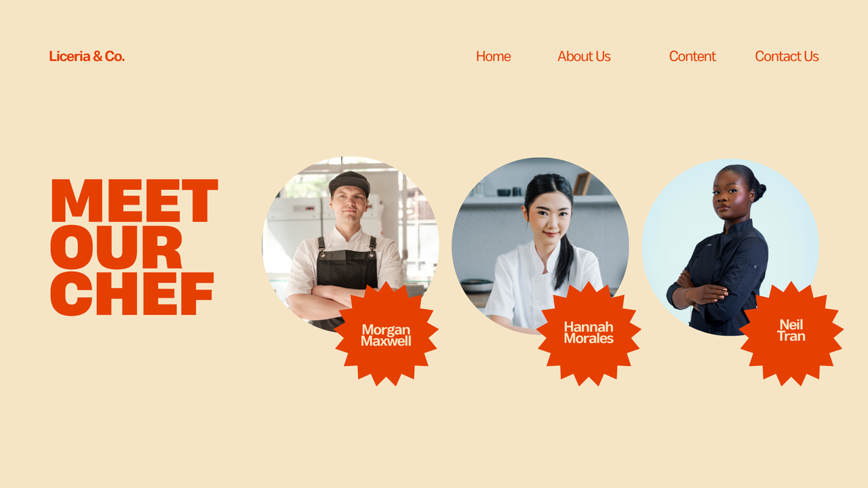Click the word MEET in the heading
The height and width of the screenshot is (488, 868).
coord(134,201)
